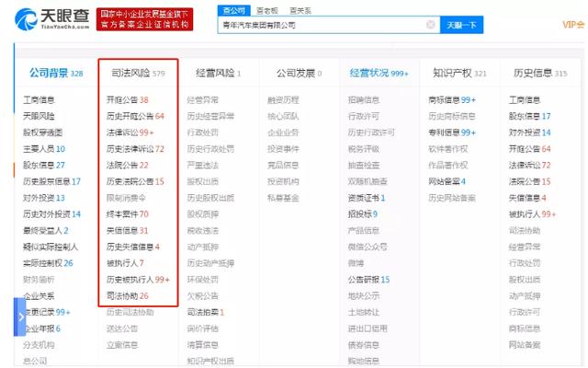Click the greyed 限制消费令 entry
588x368 pixels.
[x=126, y=198]
